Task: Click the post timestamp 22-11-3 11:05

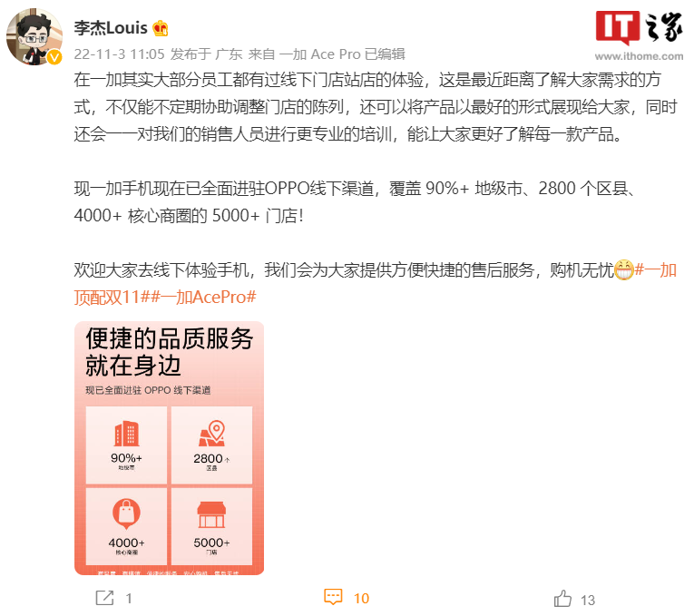Action: coord(119,54)
